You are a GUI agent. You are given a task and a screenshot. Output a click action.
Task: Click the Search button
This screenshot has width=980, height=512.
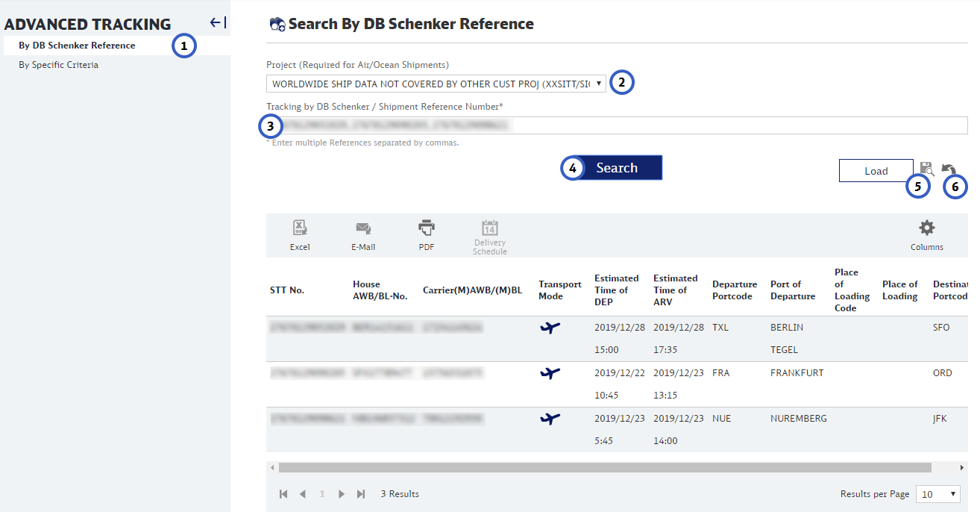[617, 168]
